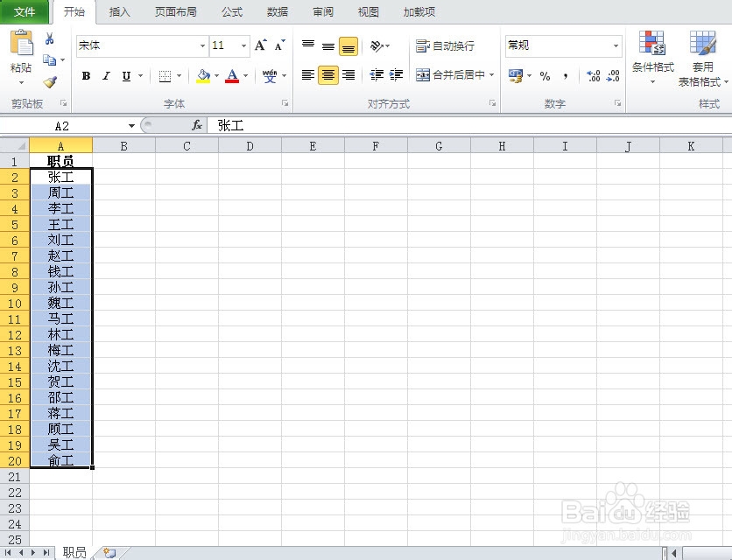Select the 职员 sheet tab

click(x=74, y=552)
